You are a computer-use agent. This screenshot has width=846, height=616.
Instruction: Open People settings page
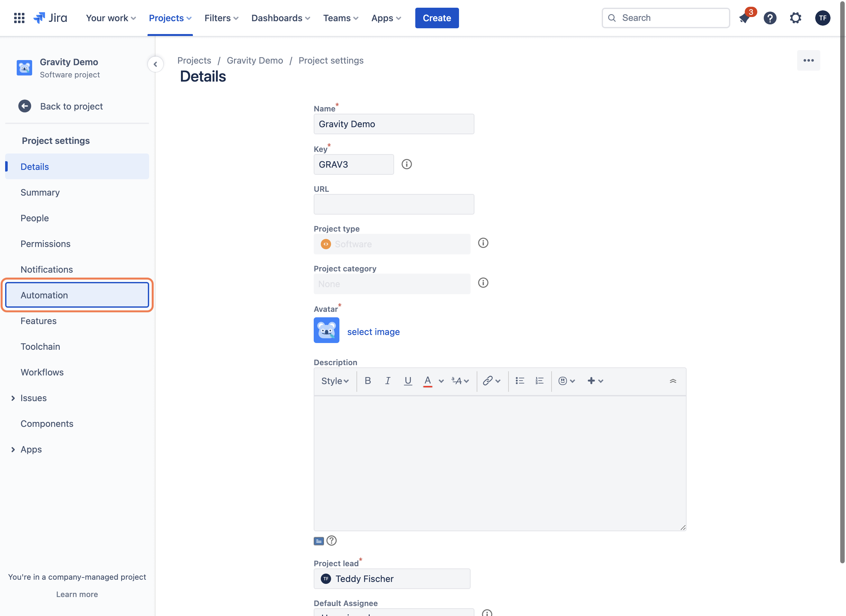coord(77,218)
